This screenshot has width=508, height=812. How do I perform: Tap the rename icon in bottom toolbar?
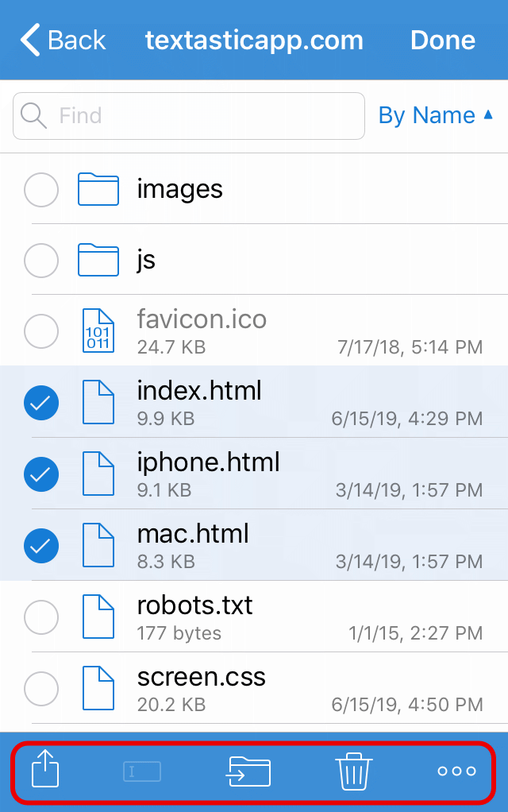(x=142, y=771)
